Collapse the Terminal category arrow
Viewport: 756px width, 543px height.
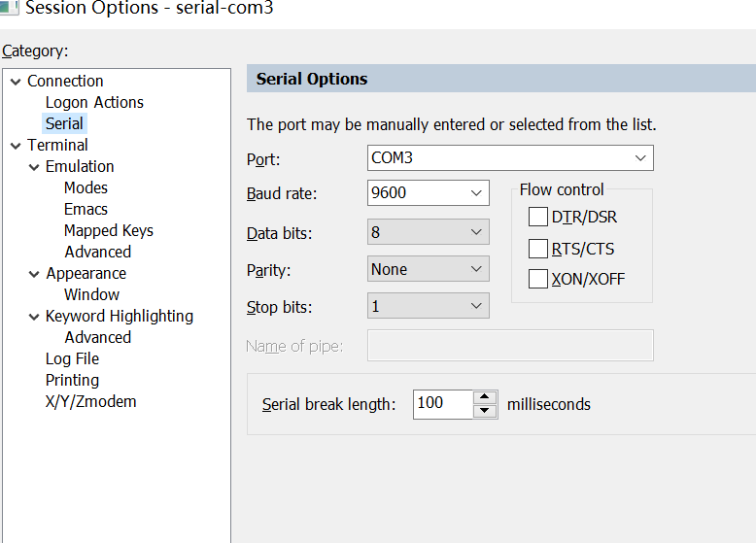pyautogui.click(x=16, y=146)
